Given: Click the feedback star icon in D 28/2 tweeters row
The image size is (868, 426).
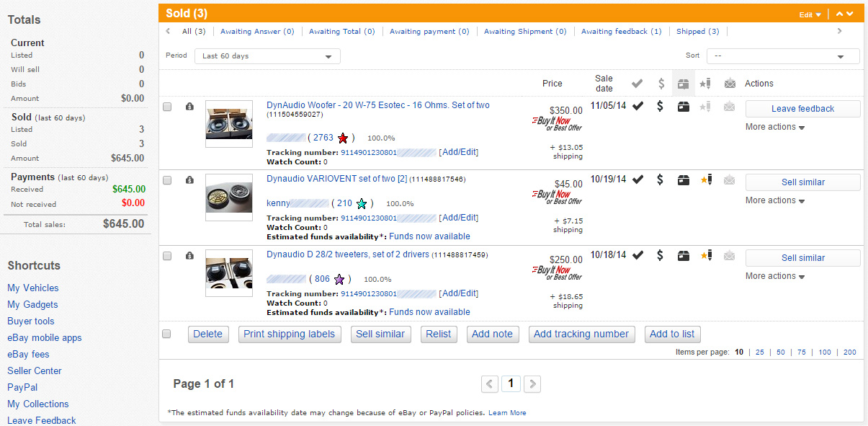Looking at the screenshot, I should tap(706, 256).
